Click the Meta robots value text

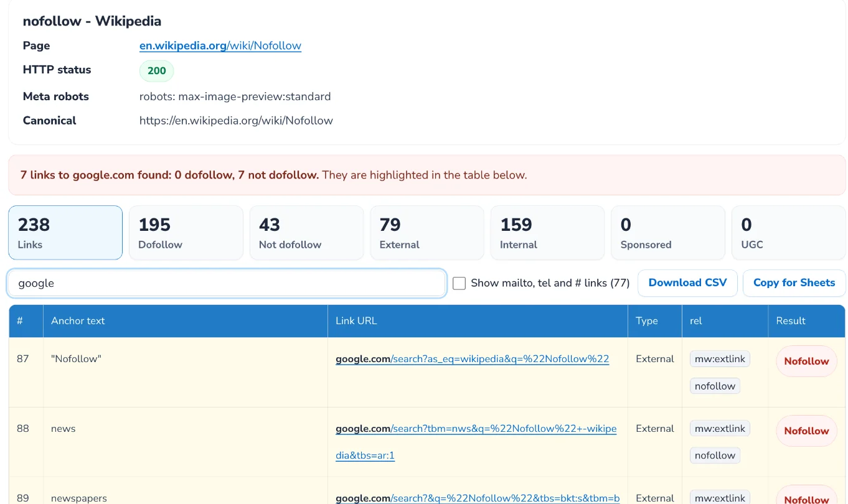(235, 96)
